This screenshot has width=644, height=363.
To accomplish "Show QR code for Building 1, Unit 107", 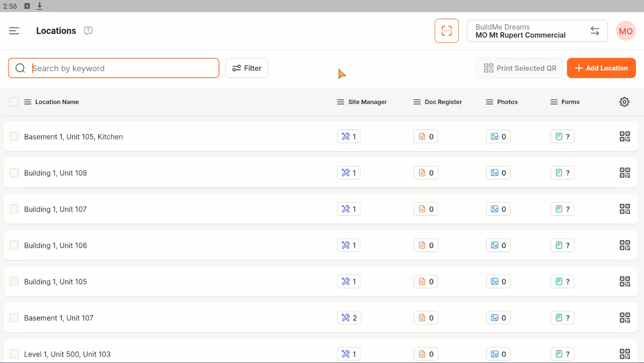I will point(625,209).
